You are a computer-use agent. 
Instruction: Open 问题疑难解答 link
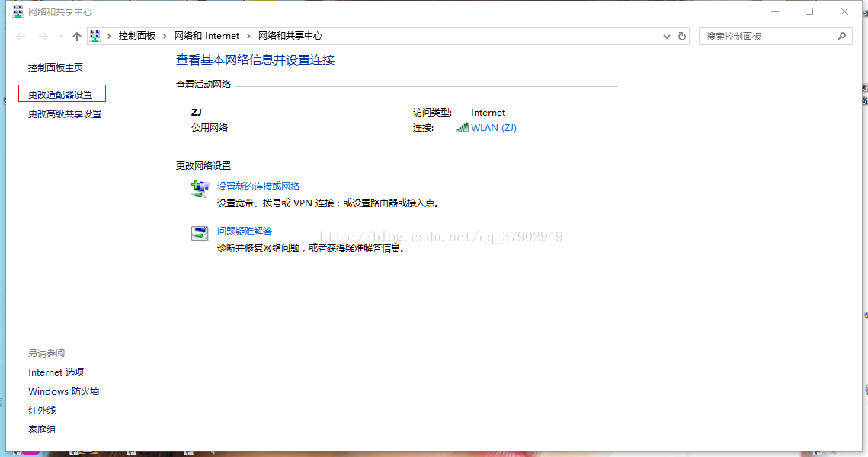click(244, 232)
